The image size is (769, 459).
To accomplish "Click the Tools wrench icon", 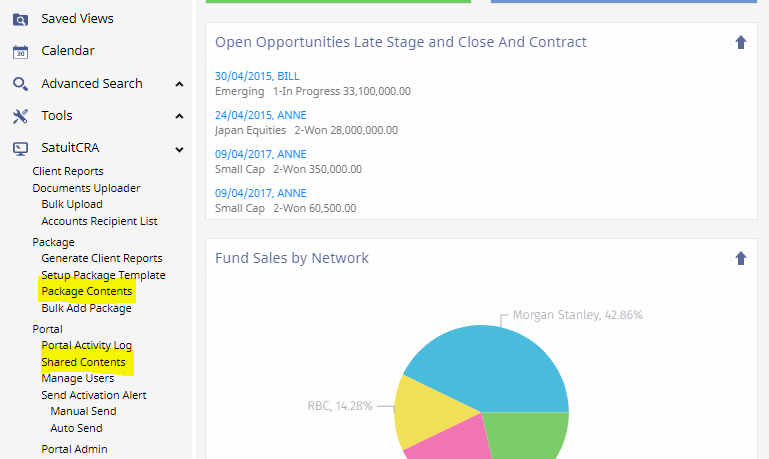I will [20, 116].
